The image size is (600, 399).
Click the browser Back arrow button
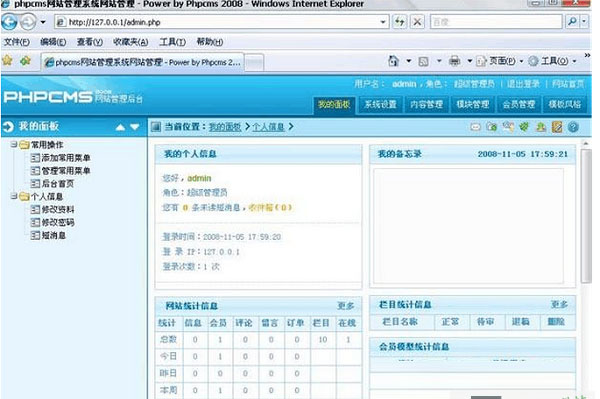pyautogui.click(x=10, y=22)
